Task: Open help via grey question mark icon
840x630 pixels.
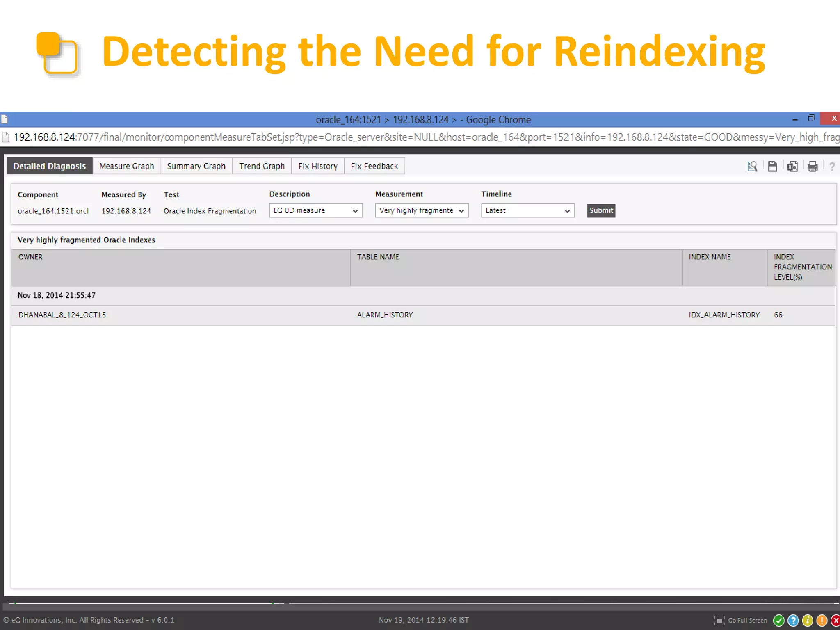Action: pyautogui.click(x=832, y=167)
